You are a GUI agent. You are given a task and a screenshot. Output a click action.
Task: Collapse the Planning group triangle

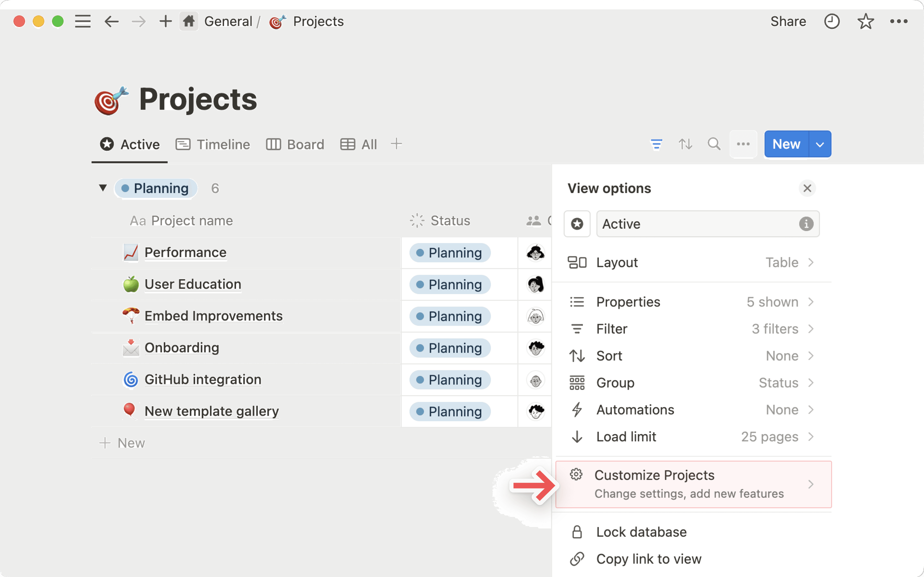103,188
